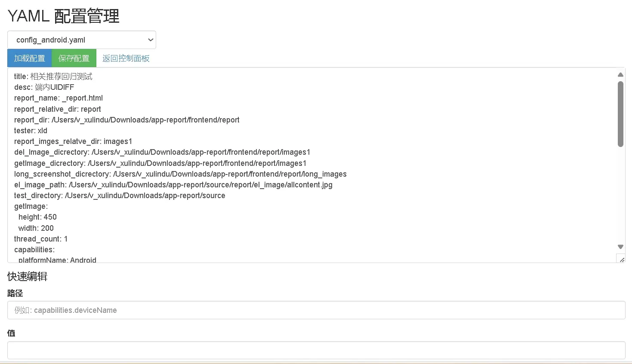Screen dimensions: 632x364
Task: Focus the 路径 input field
Action: 316,310
